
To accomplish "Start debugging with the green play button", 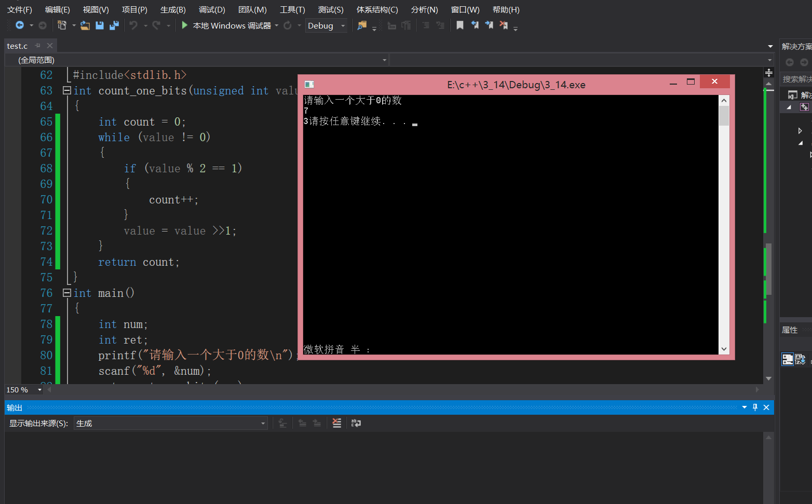I will (184, 25).
